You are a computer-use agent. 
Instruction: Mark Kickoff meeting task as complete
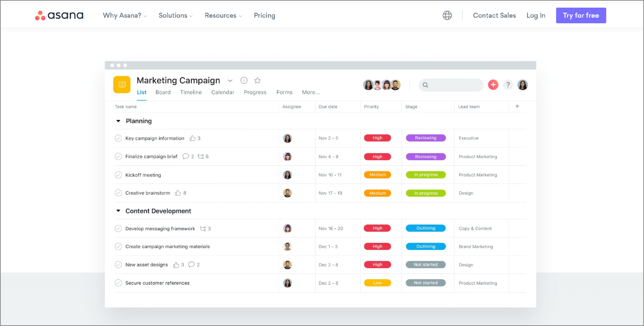pyautogui.click(x=118, y=175)
